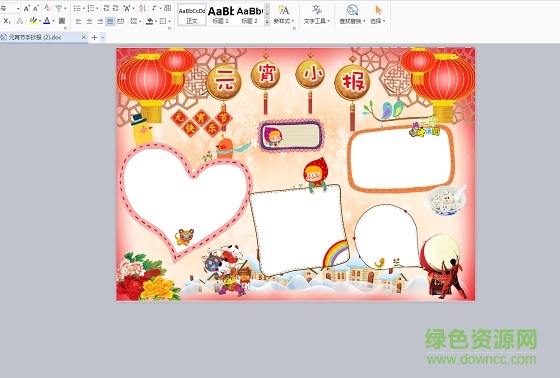Apply yellow text highlight color

pos(33,21)
